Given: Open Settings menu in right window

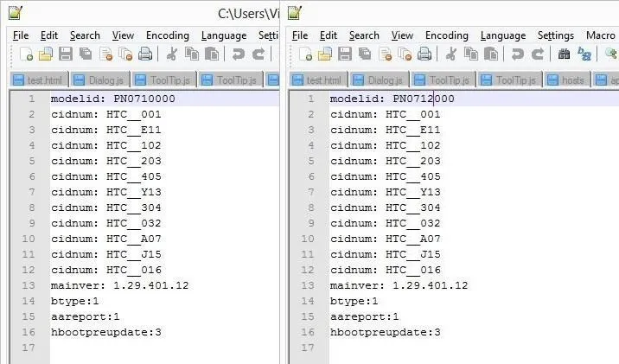Looking at the screenshot, I should [x=555, y=35].
